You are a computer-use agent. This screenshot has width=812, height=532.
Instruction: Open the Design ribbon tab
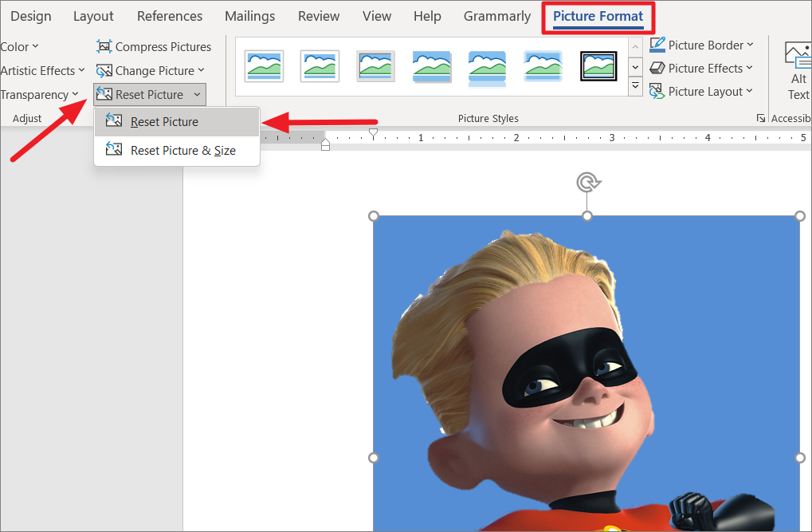(30, 17)
